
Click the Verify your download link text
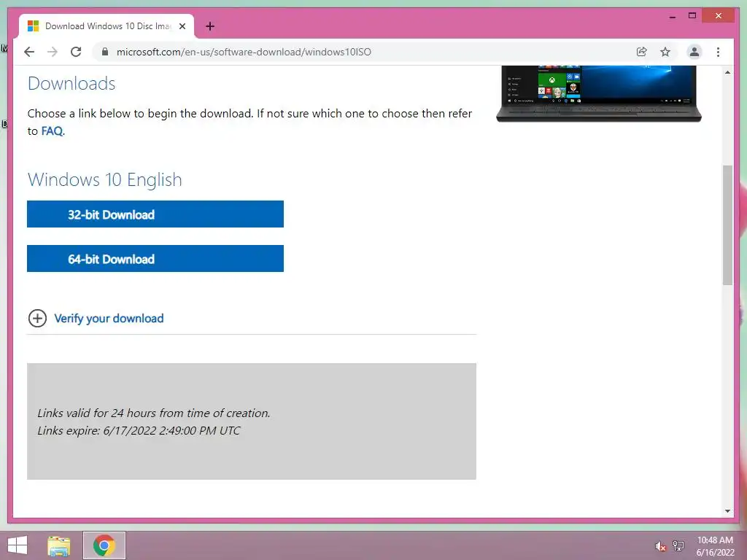click(x=109, y=318)
